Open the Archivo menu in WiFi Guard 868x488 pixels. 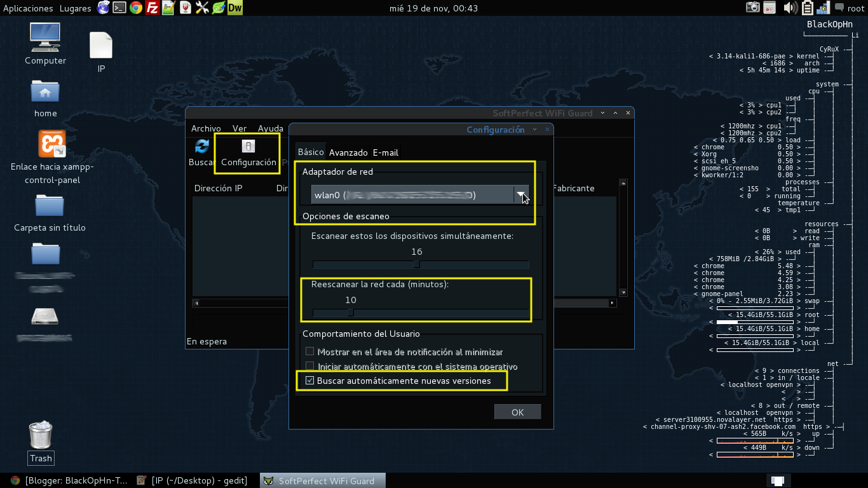[206, 128]
